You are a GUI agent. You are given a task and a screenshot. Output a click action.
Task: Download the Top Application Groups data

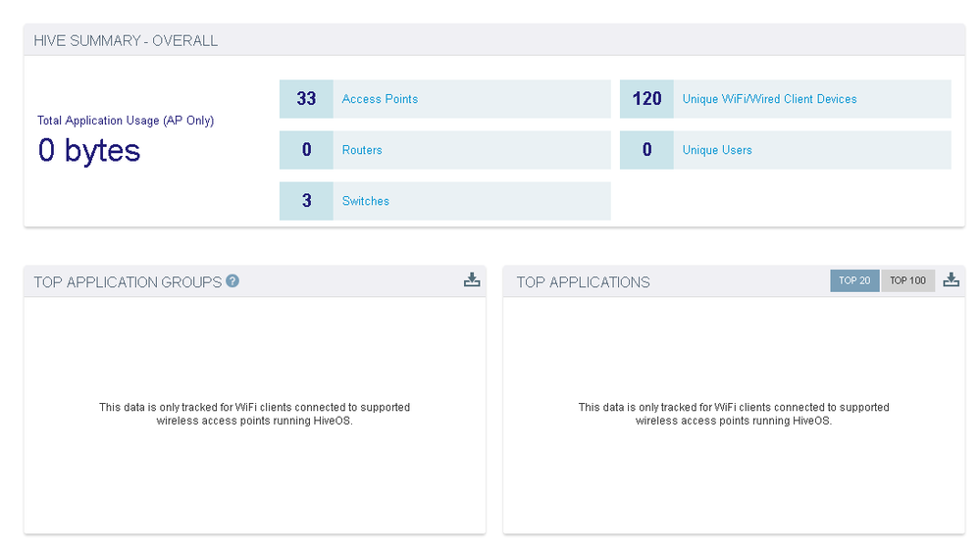tap(472, 280)
